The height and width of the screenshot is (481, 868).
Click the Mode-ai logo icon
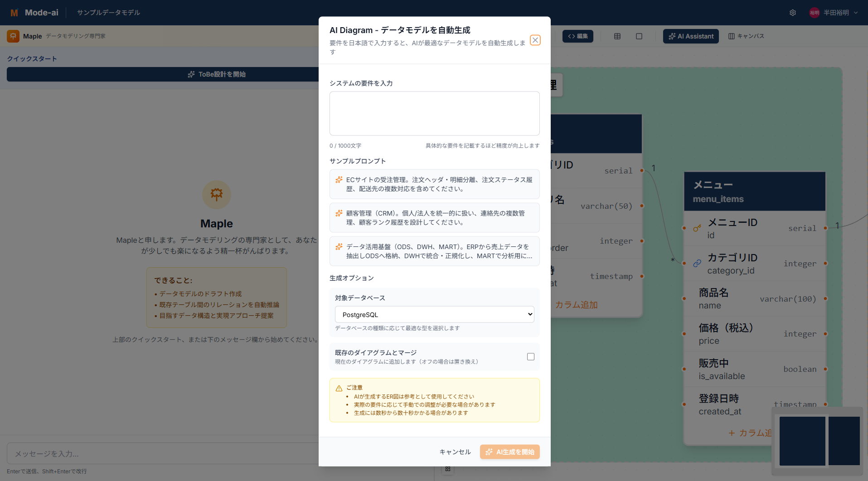coord(14,13)
